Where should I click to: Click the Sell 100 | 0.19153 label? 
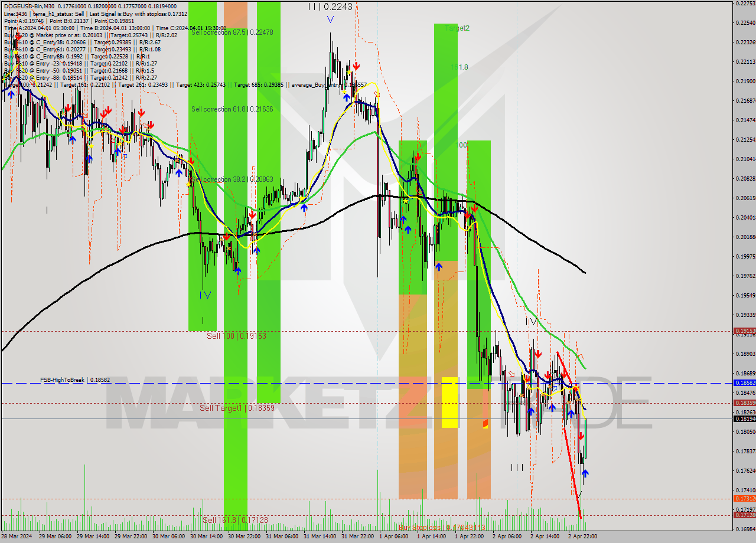coord(236,336)
